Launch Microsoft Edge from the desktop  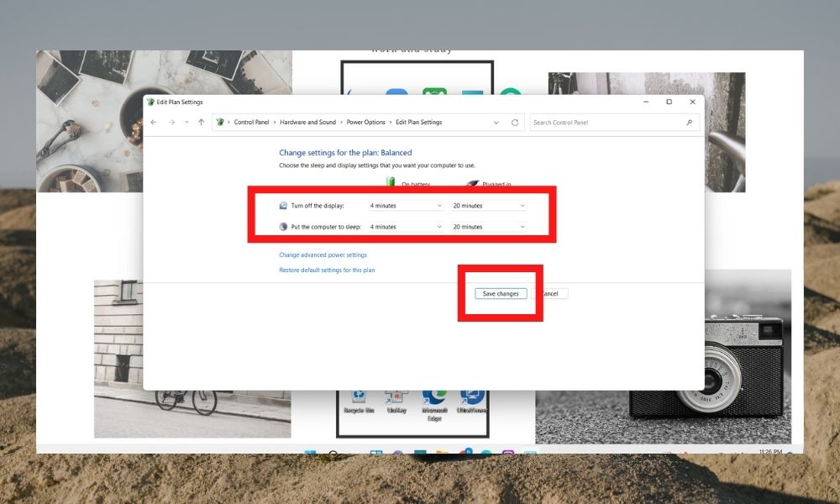434,396
